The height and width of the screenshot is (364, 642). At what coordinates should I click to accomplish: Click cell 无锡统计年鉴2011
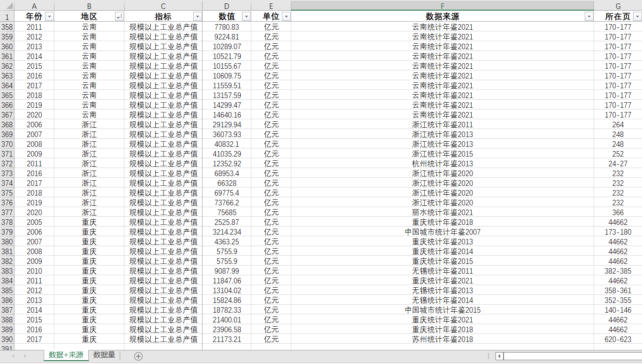tap(442, 271)
